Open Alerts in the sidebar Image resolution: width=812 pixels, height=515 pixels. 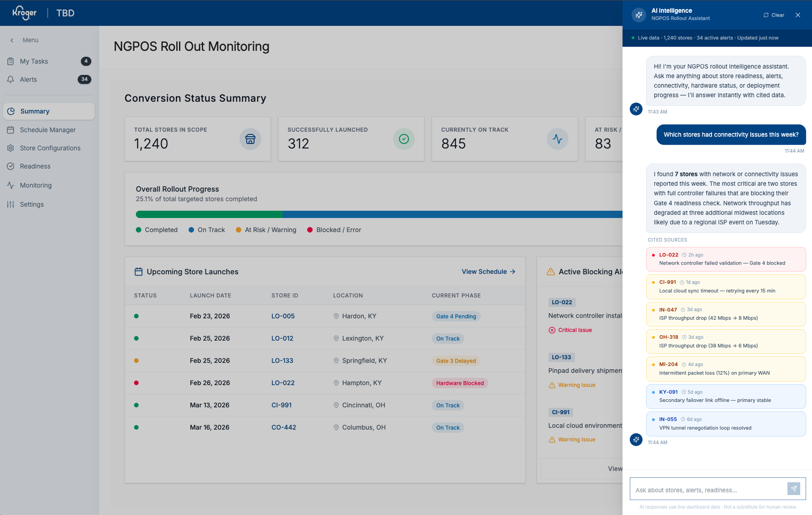click(49, 79)
